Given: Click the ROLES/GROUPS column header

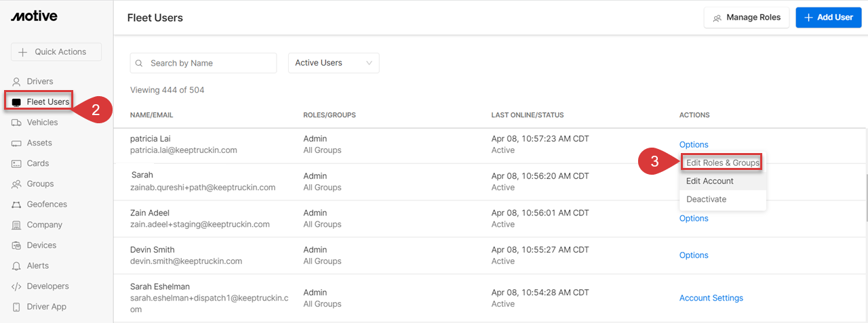Looking at the screenshot, I should [x=330, y=115].
